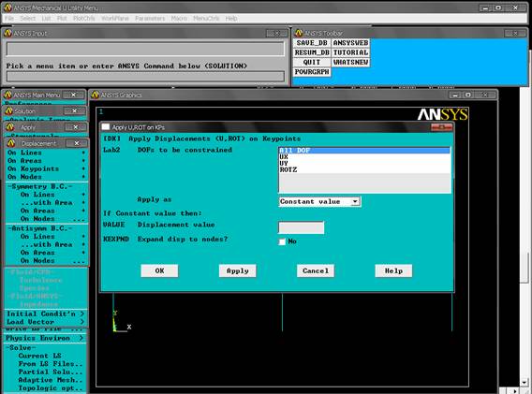Choose On Lines at top of the Displacement menu
Image resolution: width=532 pixels, height=394 pixels.
coord(47,153)
